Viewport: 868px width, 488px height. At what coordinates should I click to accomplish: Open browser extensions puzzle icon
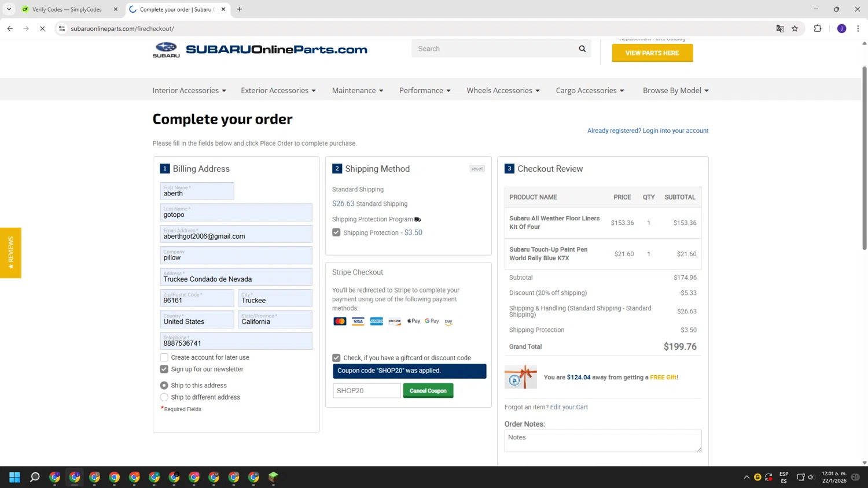coord(818,28)
